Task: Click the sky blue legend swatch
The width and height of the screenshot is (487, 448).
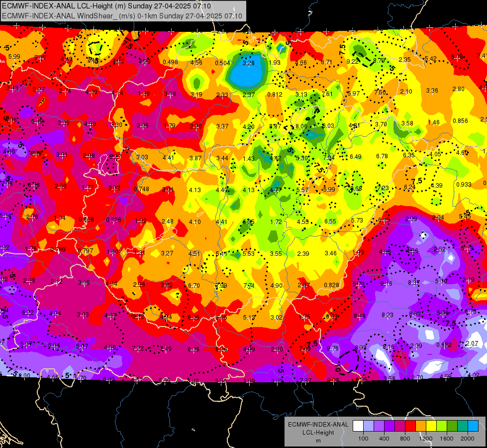Action: [473, 426]
